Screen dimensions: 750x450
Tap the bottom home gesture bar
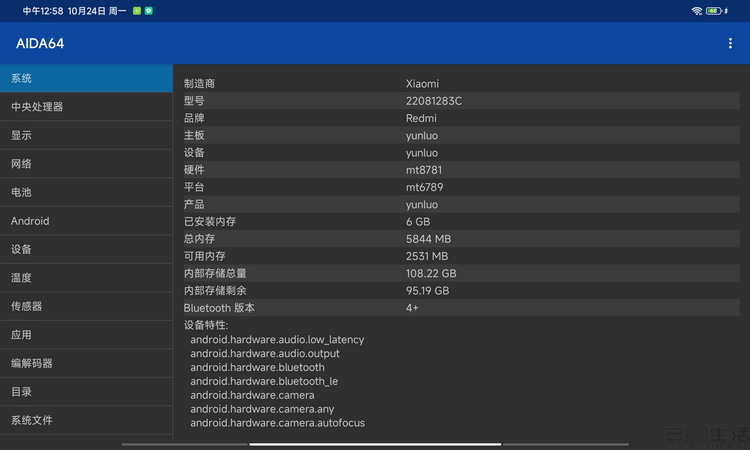[375, 444]
